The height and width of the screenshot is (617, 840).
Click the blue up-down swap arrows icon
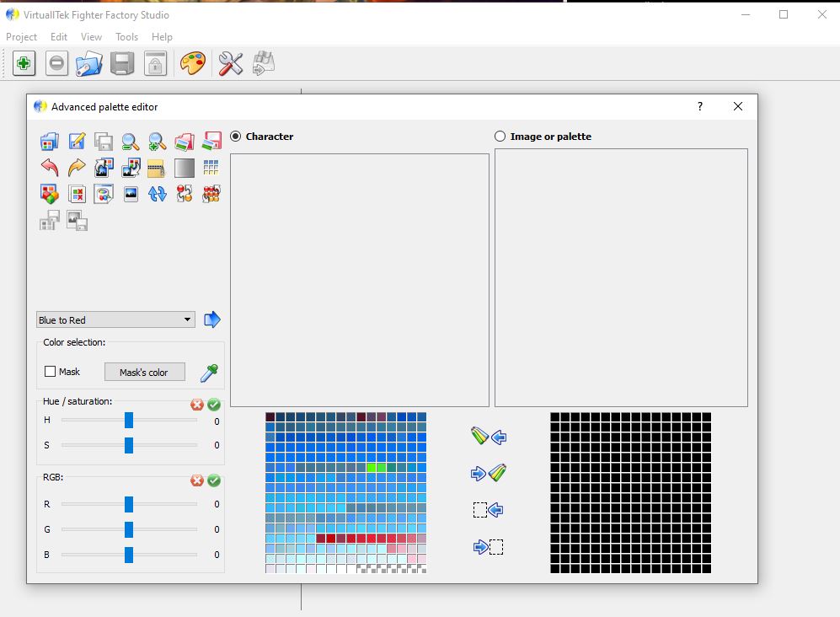click(157, 194)
